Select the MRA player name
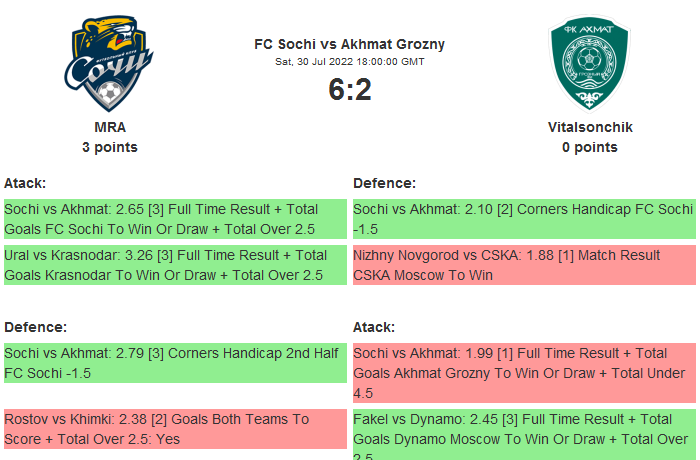The height and width of the screenshot is (460, 700). point(110,127)
